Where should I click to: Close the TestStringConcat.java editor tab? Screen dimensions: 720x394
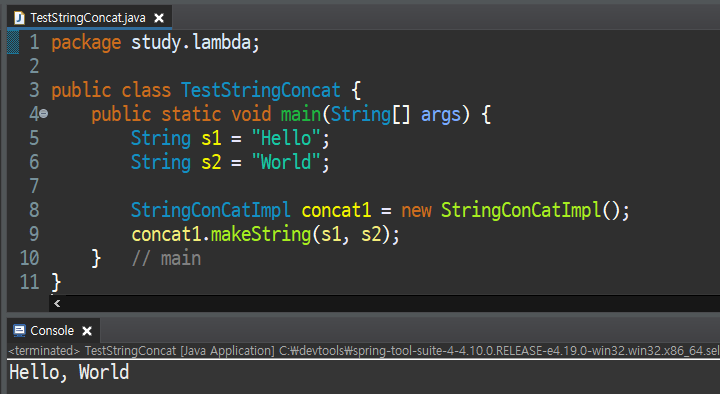click(x=159, y=18)
